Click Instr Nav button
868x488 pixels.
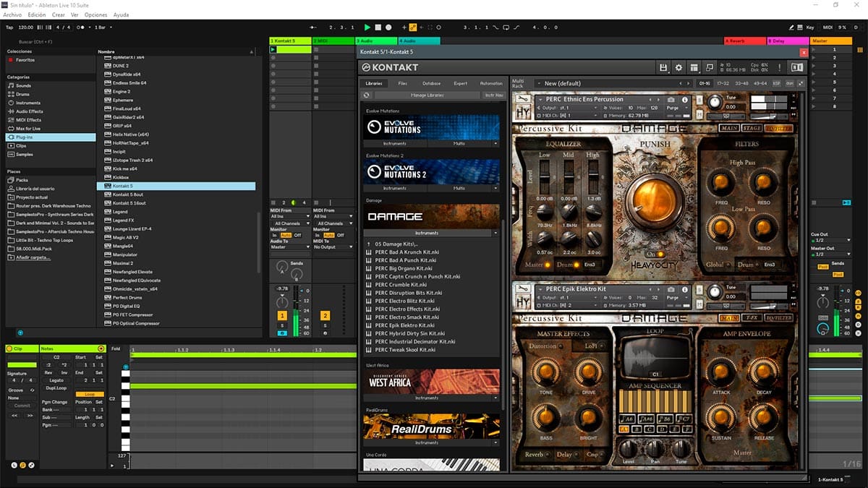(494, 95)
